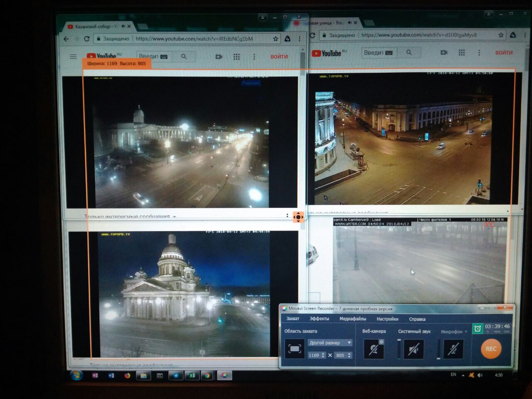Screen dimensions: 532x399
Task: Open the green alarm clock scheduler icon
Action: [478, 329]
